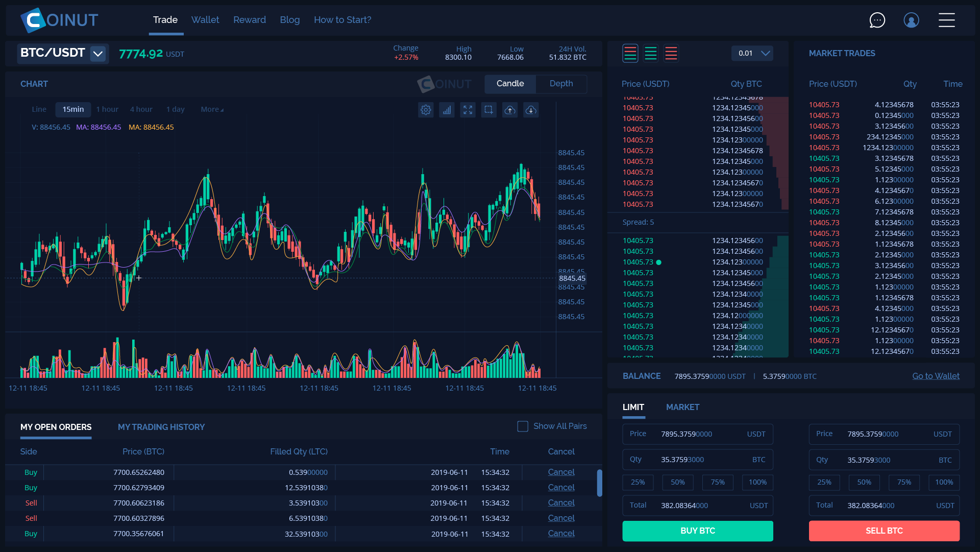Screen dimensions: 980x552
Task: Set buy quantity to 75%
Action: pyautogui.click(x=718, y=483)
